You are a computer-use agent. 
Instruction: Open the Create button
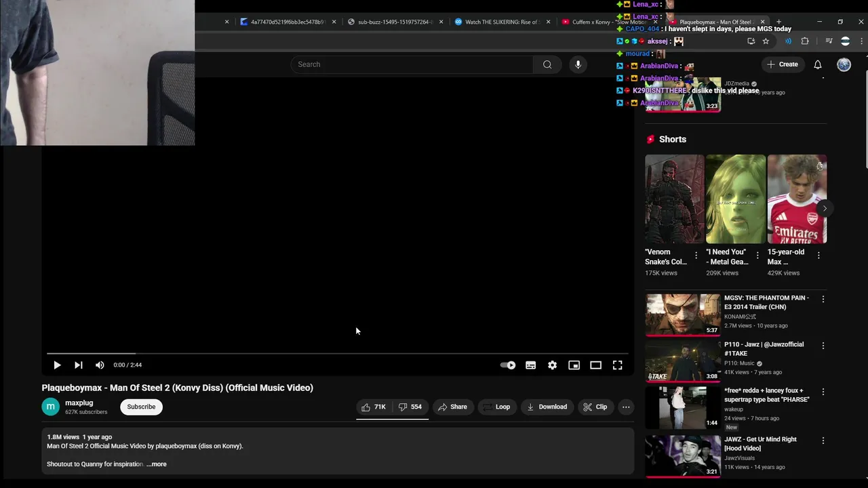783,64
